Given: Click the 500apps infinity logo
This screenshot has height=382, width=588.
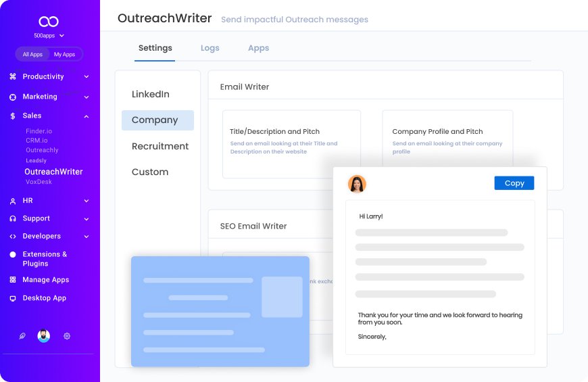Looking at the screenshot, I should pos(49,22).
